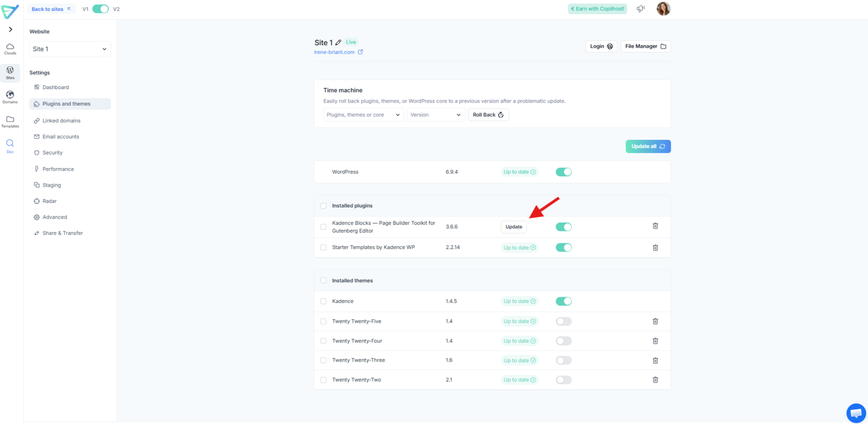
Task: Toggle WordPress core auto-update switch
Action: [564, 172]
